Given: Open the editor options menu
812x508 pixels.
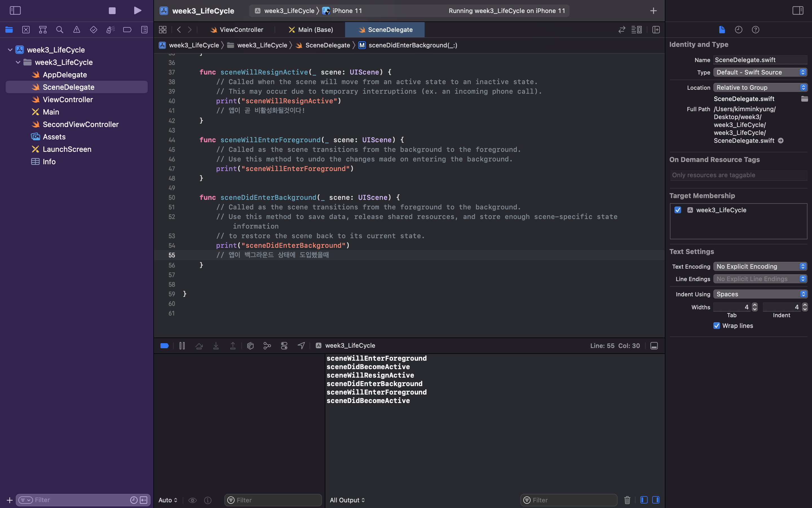Looking at the screenshot, I should (637, 30).
